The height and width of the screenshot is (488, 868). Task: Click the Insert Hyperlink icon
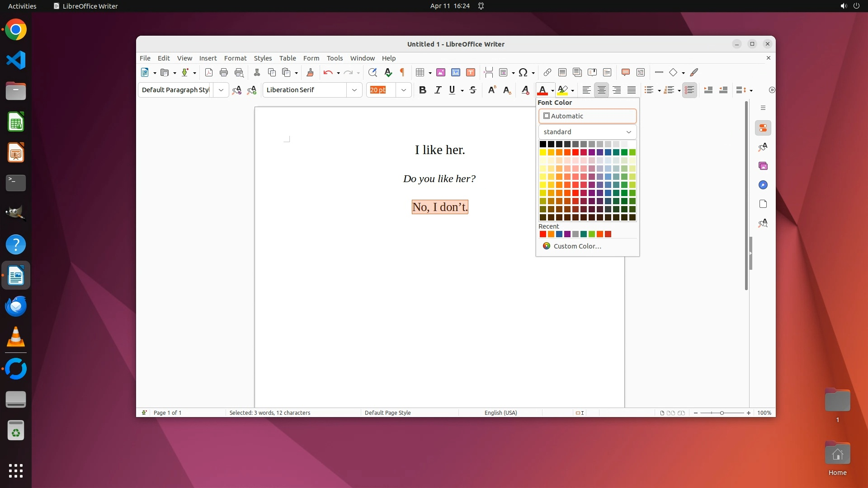coord(547,72)
